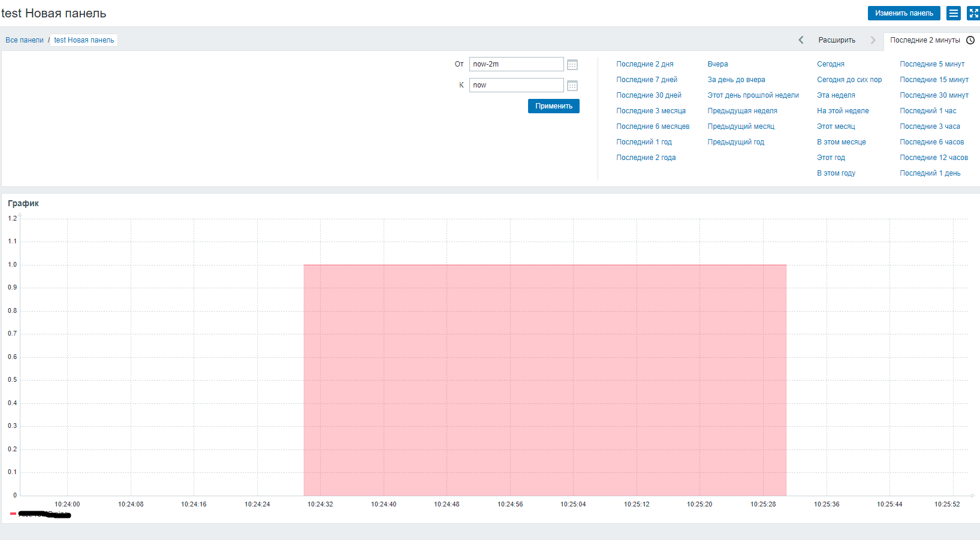Collapse the 'Последние 2 минуты' time selector tab
980x540 pixels.
pyautogui.click(x=924, y=40)
